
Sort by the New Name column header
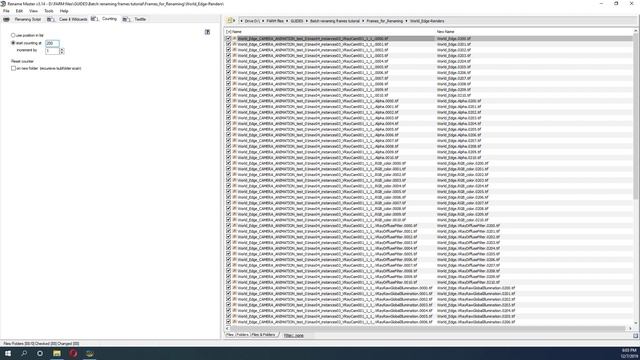tap(445, 31)
